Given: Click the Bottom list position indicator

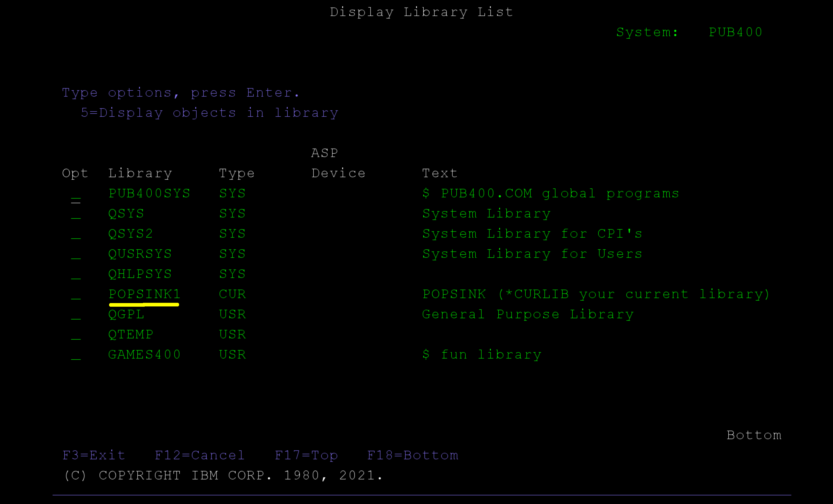Looking at the screenshot, I should [x=754, y=435].
